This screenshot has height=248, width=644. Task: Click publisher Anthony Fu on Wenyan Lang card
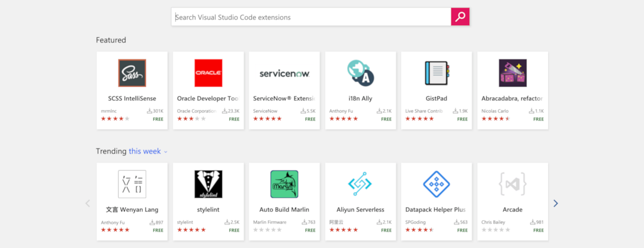click(113, 222)
